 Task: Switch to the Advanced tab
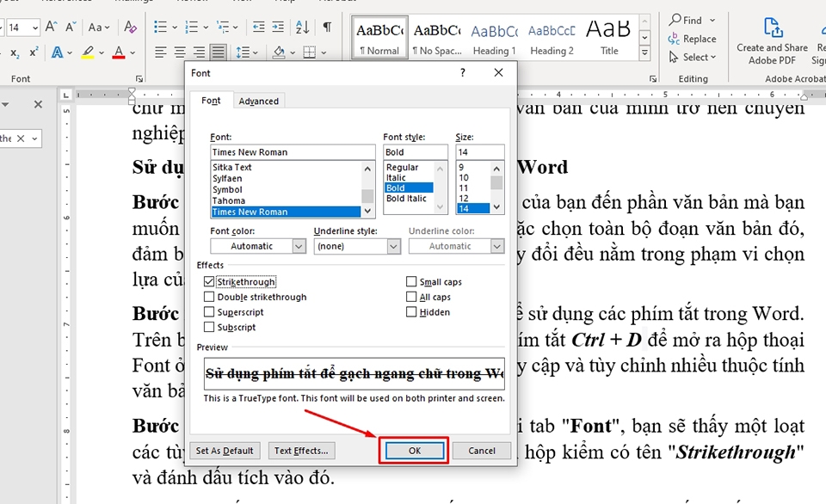[258, 101]
